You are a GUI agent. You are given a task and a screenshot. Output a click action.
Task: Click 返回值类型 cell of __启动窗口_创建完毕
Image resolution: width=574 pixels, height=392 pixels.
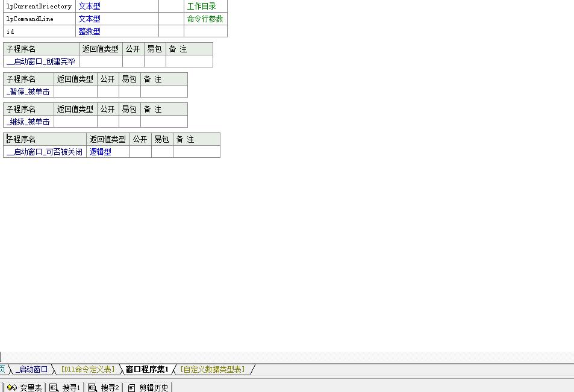(101, 61)
